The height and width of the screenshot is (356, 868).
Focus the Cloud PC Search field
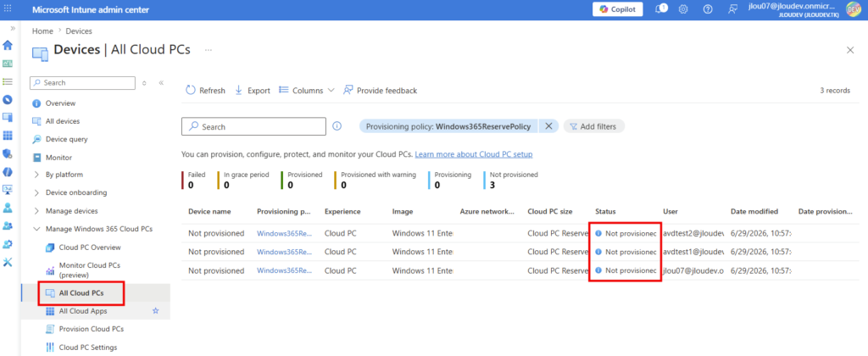tap(253, 127)
